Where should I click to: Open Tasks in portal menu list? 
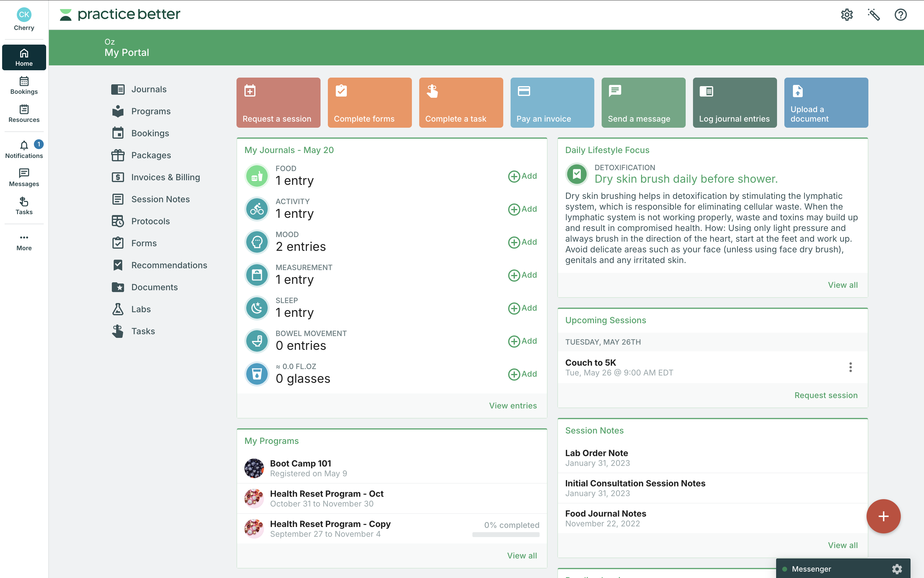coord(133,331)
